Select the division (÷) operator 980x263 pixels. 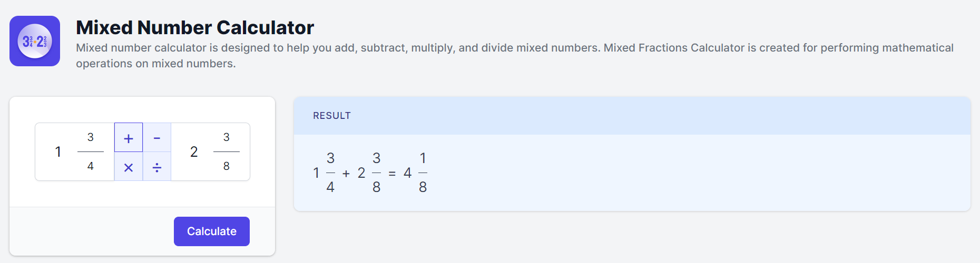[157, 167]
